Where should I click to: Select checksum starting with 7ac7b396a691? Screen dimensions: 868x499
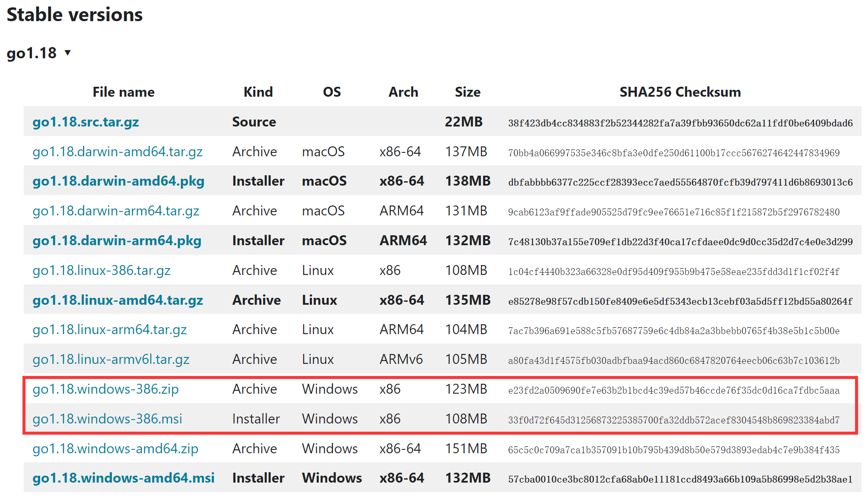[x=674, y=331]
